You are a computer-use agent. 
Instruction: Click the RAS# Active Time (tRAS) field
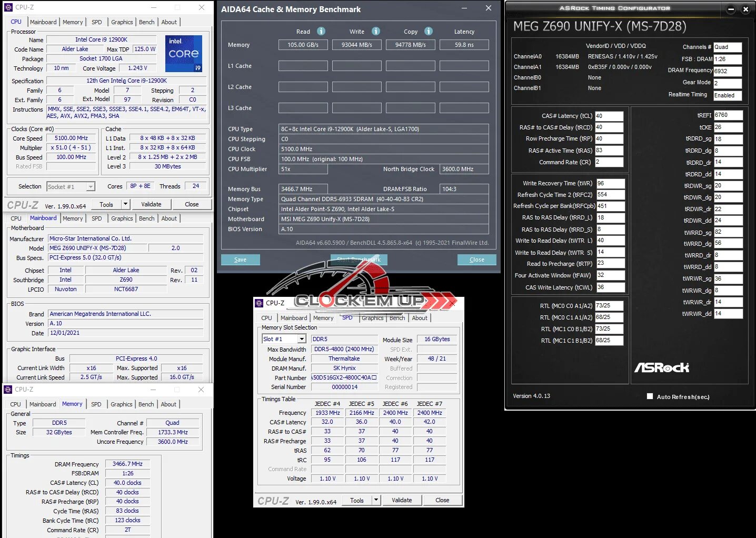(x=609, y=151)
